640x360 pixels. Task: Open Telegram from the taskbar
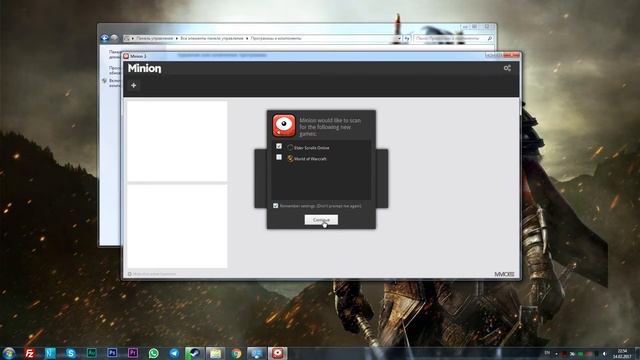[x=174, y=353]
